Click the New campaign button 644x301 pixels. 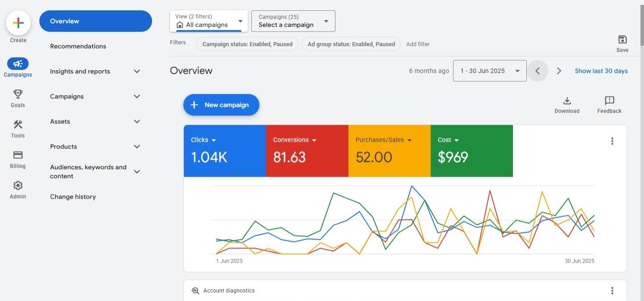pos(221,105)
